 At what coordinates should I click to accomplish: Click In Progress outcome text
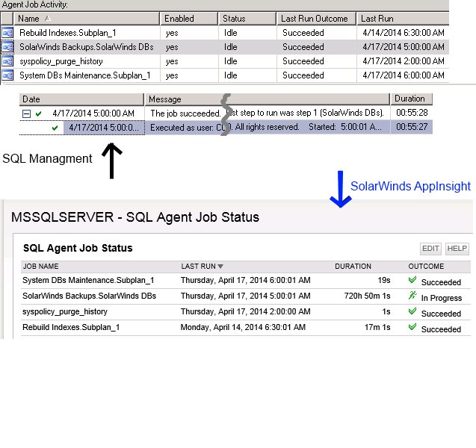tap(442, 298)
